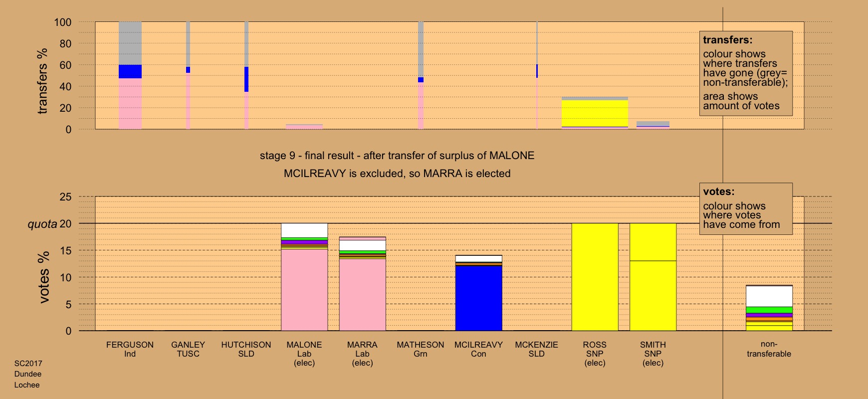The height and width of the screenshot is (399, 868).
Task: Click the GANLEY TUSC candidate label
Action: 188,349
